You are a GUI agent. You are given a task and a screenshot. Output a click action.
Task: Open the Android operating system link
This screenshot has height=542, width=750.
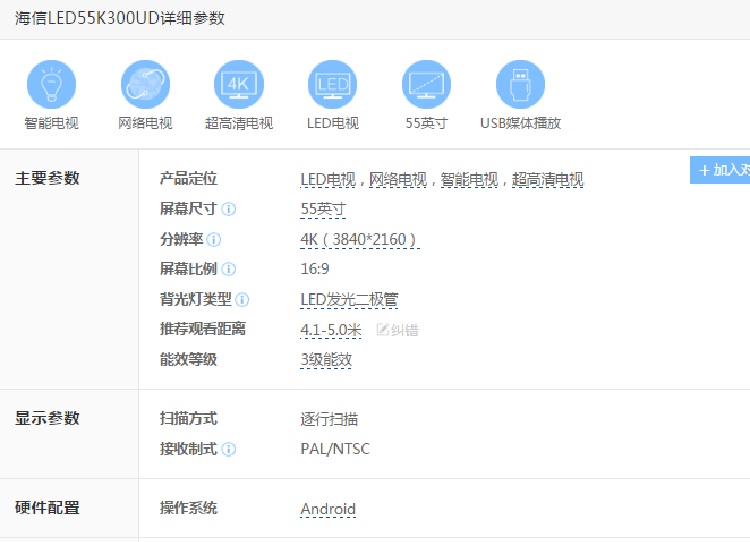[x=328, y=509]
